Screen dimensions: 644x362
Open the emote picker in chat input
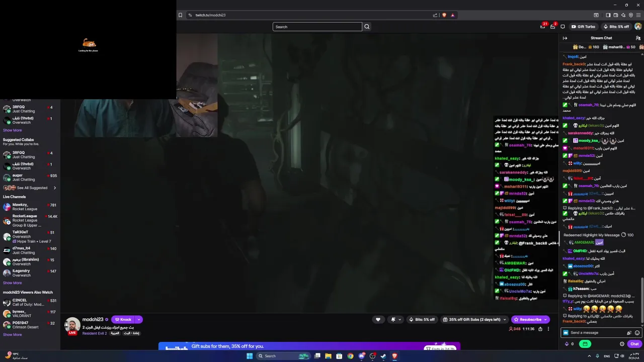point(637,333)
